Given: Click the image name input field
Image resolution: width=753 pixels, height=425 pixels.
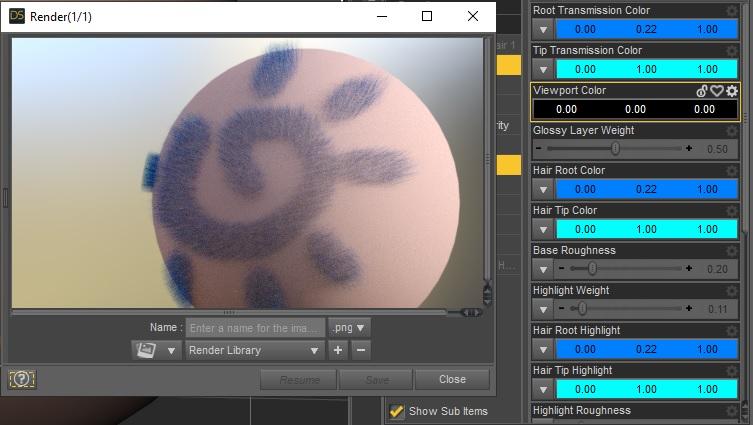Looking at the screenshot, I should [255, 328].
